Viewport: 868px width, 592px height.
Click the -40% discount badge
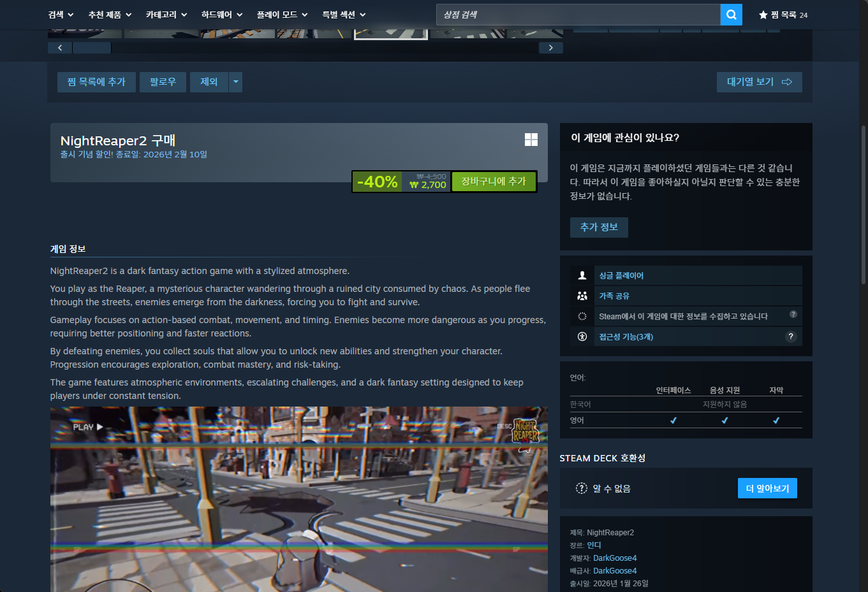[378, 182]
